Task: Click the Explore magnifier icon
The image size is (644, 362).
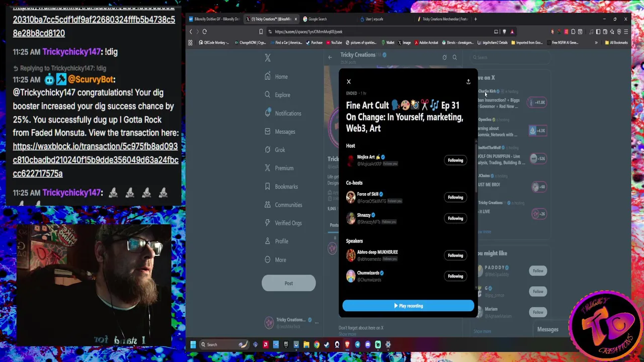Action: point(268,95)
